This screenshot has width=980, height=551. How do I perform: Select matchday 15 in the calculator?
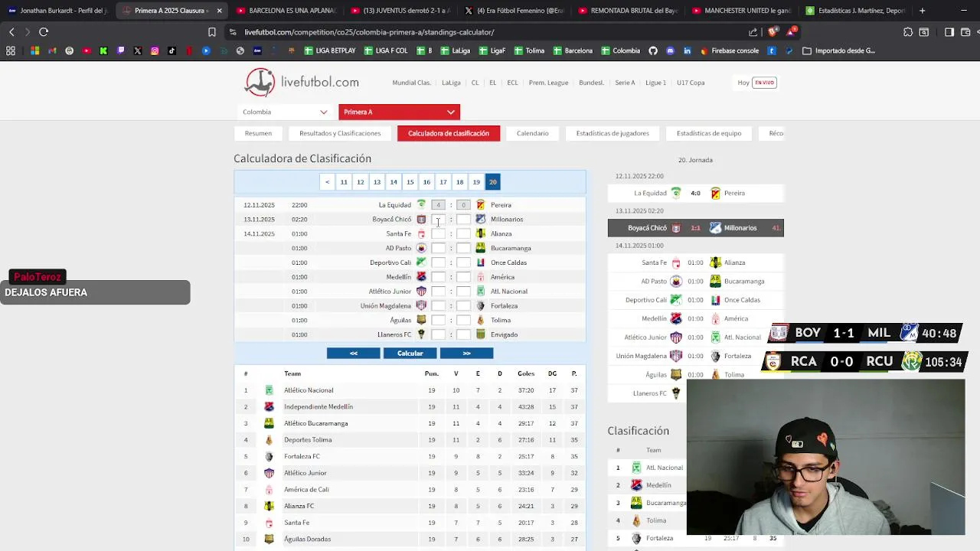click(410, 182)
